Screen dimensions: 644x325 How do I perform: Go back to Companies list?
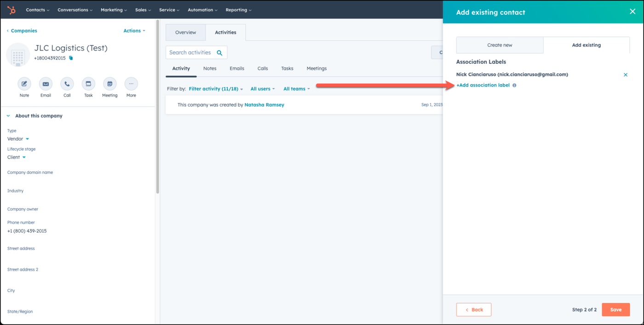tap(22, 31)
